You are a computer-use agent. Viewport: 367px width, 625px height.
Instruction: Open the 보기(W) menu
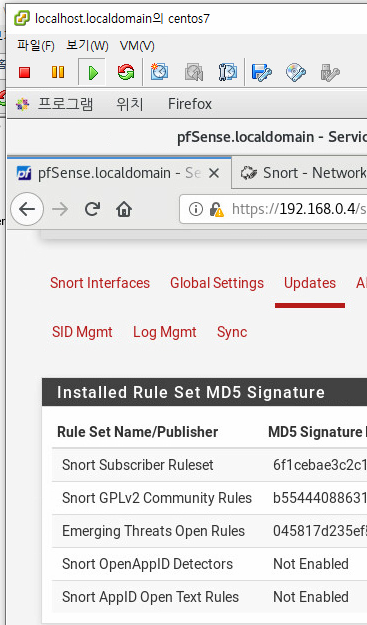coord(87,46)
